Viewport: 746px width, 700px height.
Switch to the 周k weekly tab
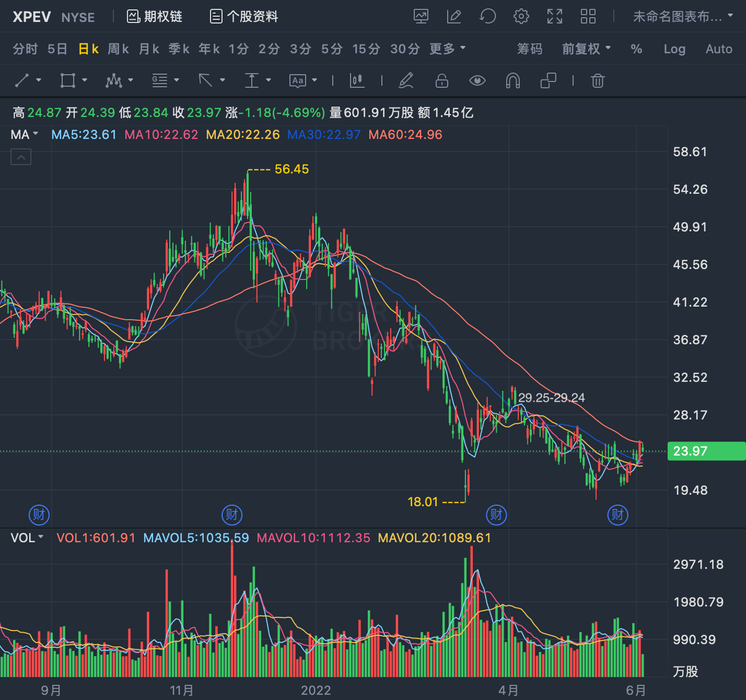coord(118,49)
